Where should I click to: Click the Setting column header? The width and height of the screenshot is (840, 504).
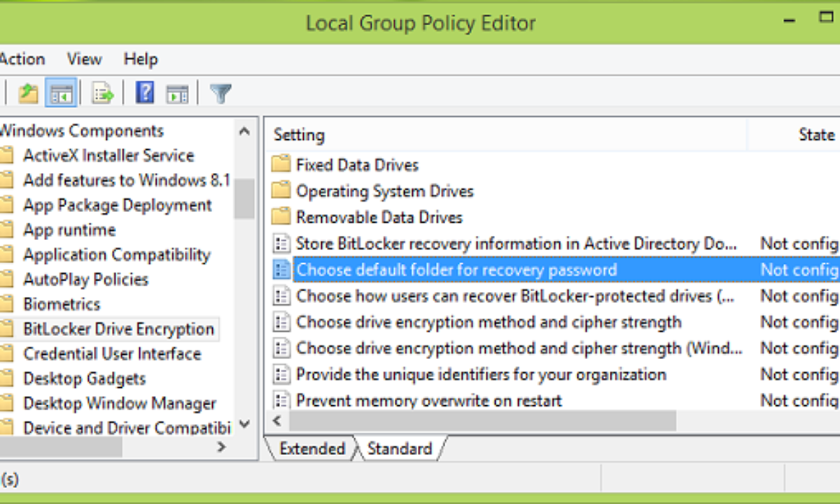pos(299,135)
